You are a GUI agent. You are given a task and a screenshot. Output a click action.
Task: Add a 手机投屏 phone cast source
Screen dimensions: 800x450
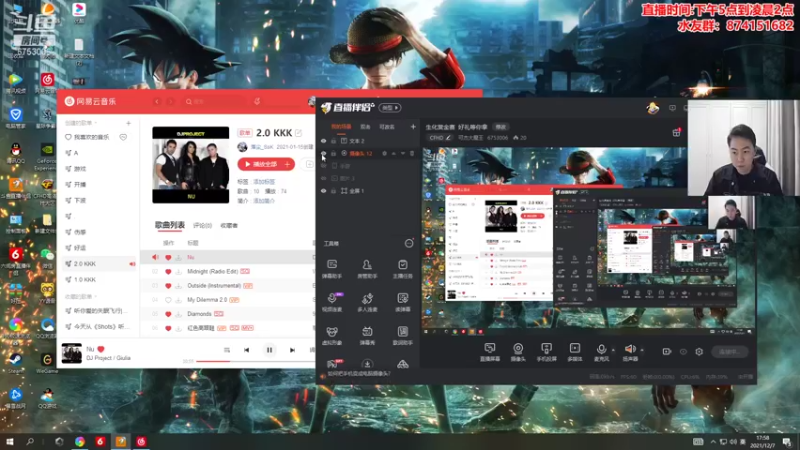coord(546,352)
